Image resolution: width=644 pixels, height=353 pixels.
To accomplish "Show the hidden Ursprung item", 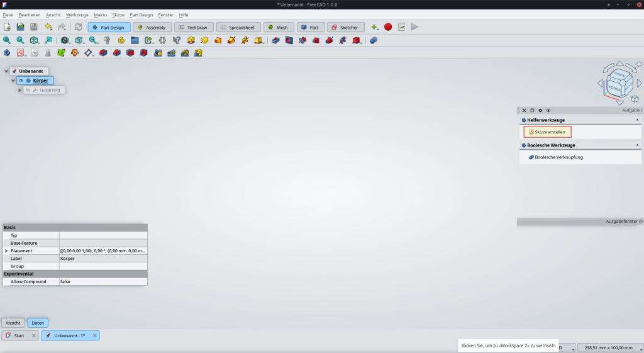I will click(28, 90).
